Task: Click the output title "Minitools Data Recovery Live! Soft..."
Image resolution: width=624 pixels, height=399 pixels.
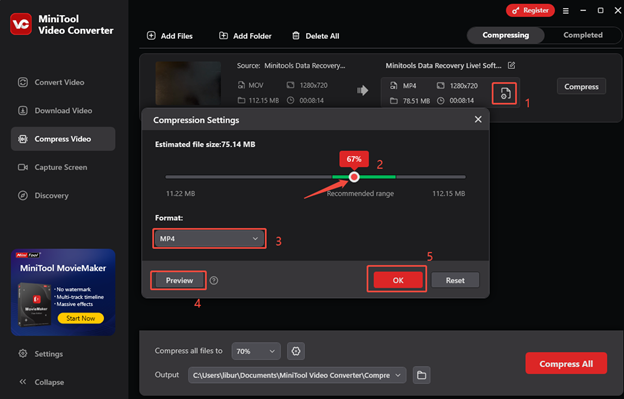Action: click(x=443, y=66)
